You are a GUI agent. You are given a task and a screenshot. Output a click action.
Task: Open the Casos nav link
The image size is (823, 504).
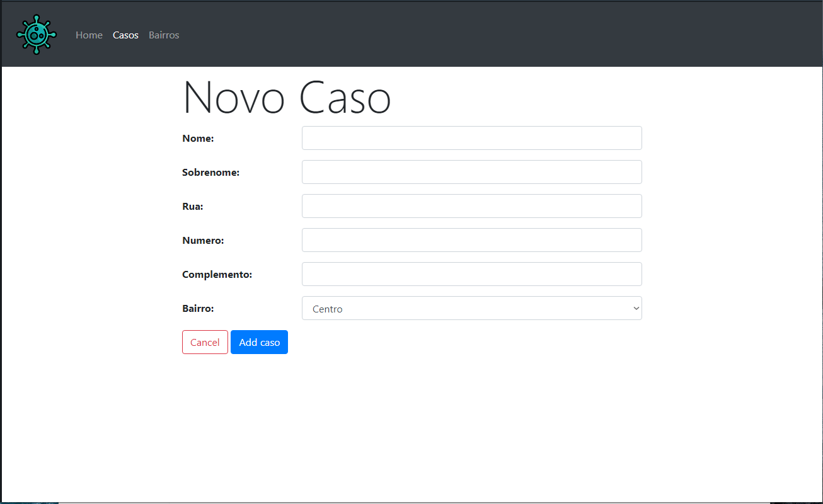click(x=125, y=35)
